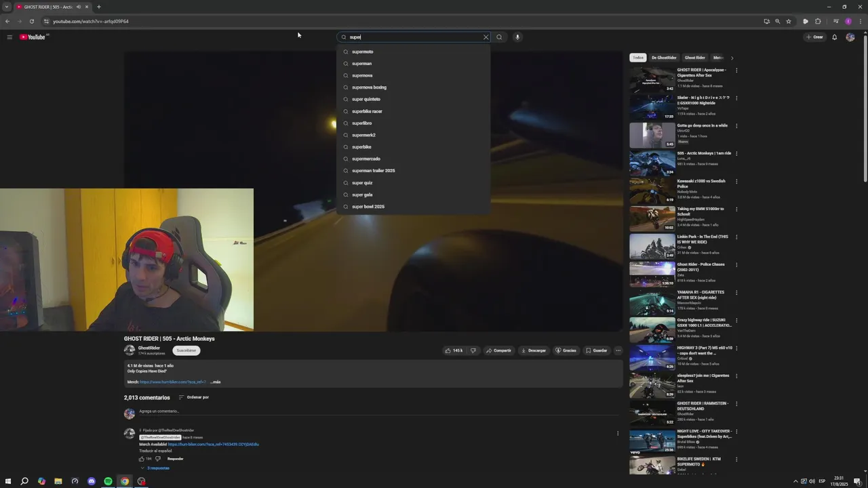The height and width of the screenshot is (488, 868).
Task: Choose the 'super gala' suggestion
Action: (414, 195)
